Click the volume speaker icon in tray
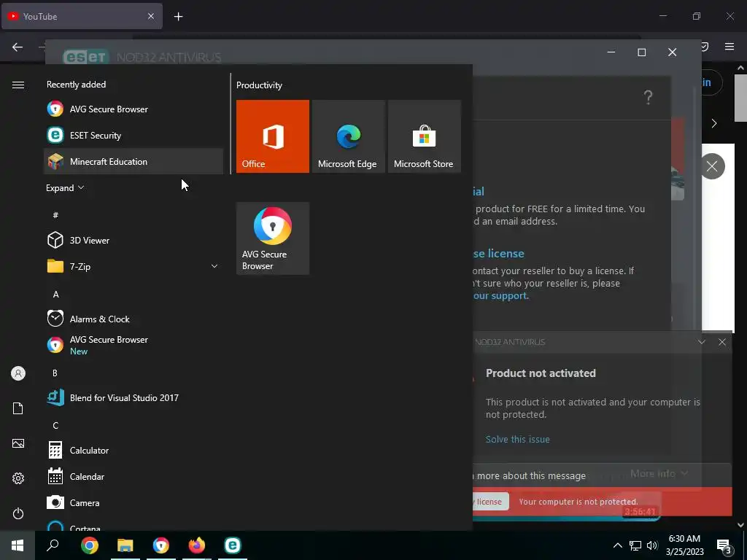Image resolution: width=747 pixels, height=560 pixels. [652, 545]
